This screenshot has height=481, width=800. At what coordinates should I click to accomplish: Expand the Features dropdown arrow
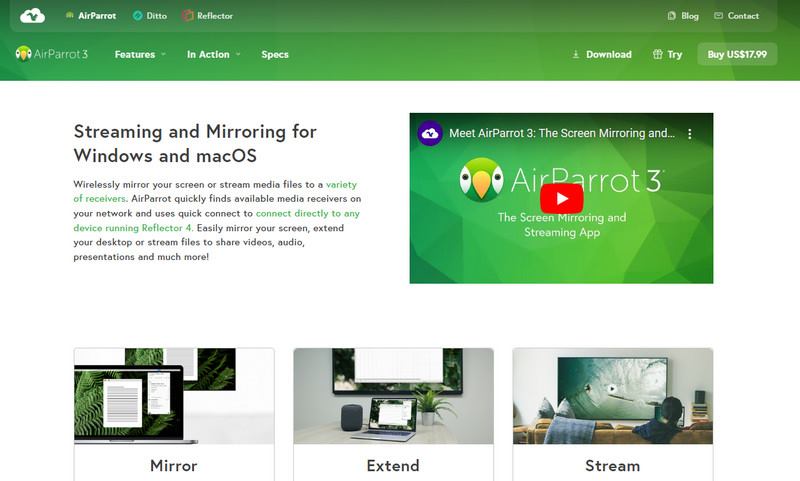click(x=163, y=54)
